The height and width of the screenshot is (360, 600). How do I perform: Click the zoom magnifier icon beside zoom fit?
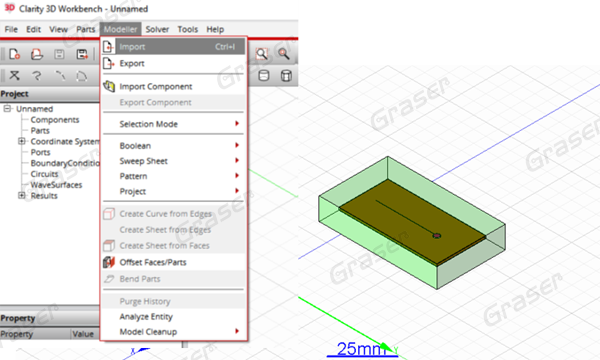tap(284, 54)
